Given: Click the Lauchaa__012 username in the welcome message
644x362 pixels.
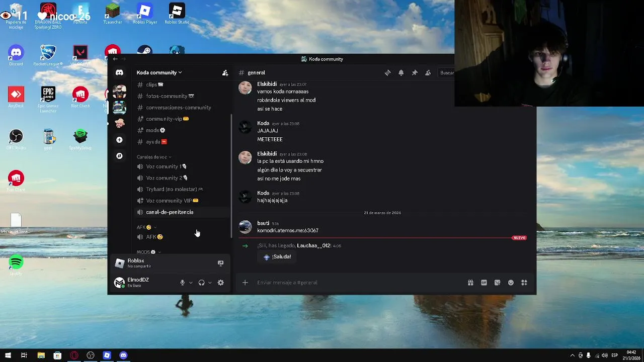Looking at the screenshot, I should (x=313, y=245).
